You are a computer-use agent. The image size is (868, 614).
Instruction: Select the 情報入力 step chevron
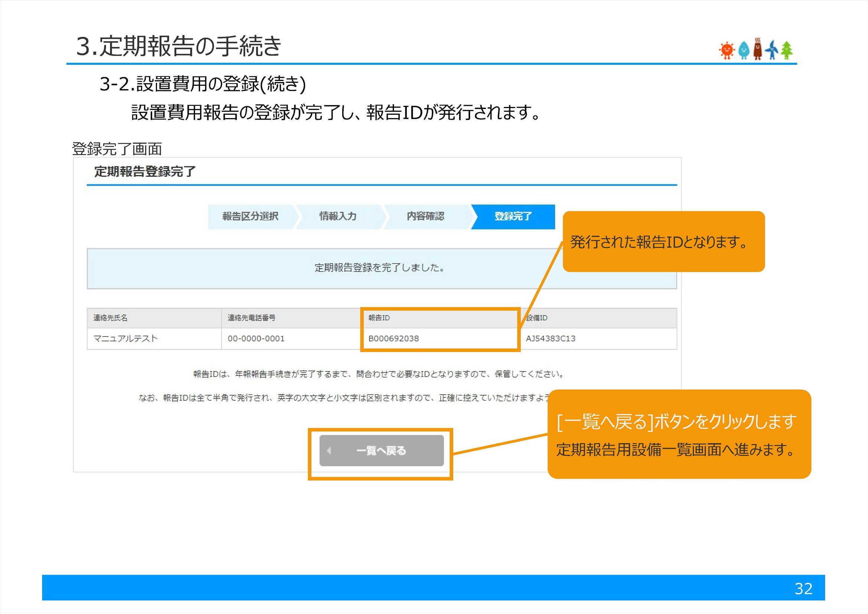[338, 216]
